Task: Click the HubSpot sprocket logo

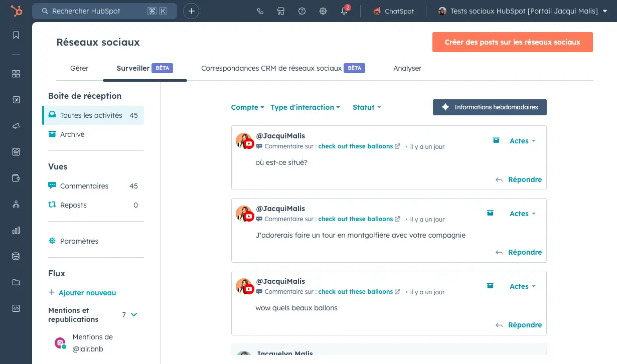Action: pos(16,11)
